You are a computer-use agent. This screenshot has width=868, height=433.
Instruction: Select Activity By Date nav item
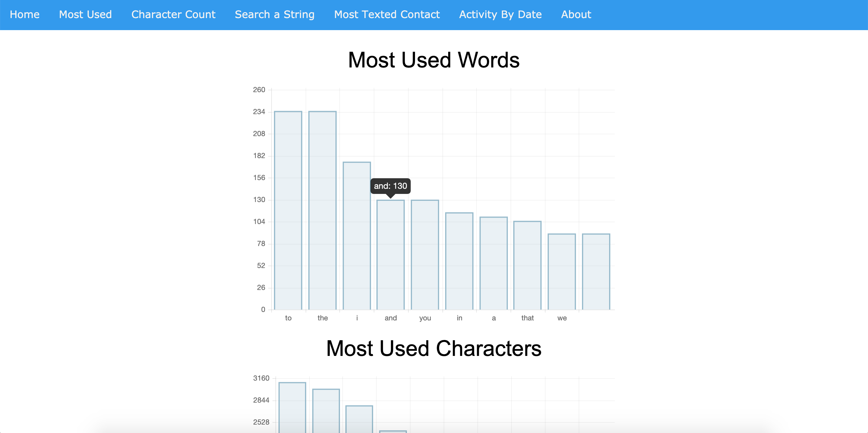pos(500,14)
